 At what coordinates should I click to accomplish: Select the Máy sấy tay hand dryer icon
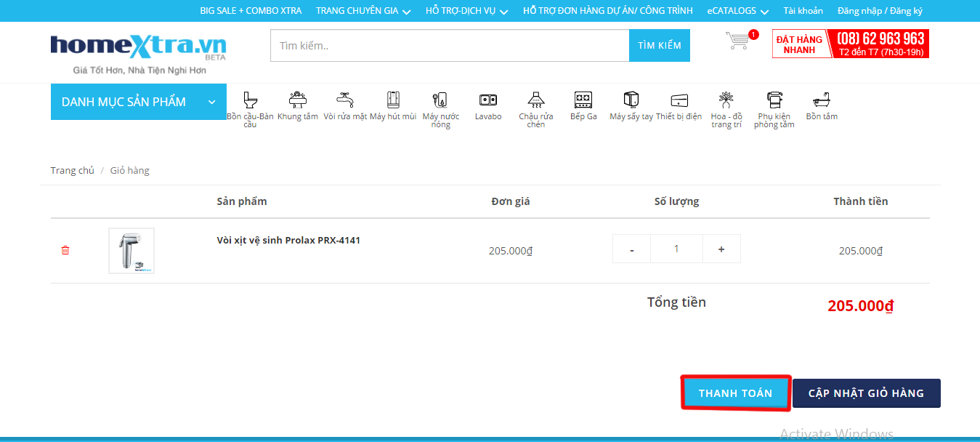631,100
